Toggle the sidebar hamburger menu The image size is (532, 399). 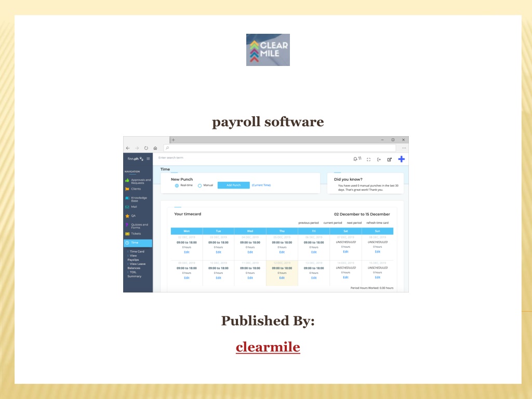[x=148, y=159]
